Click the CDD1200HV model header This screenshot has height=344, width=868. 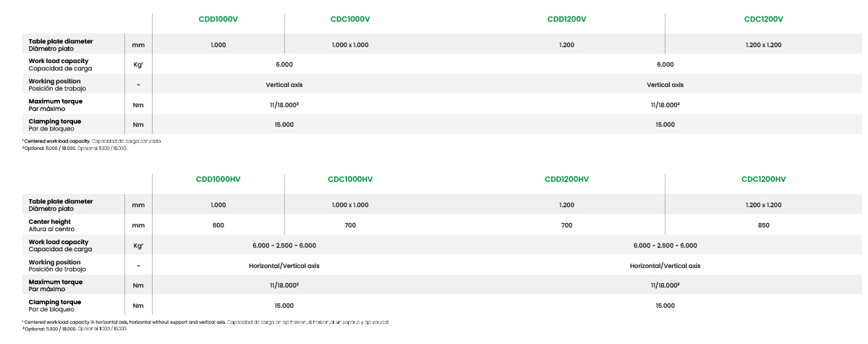(x=566, y=179)
